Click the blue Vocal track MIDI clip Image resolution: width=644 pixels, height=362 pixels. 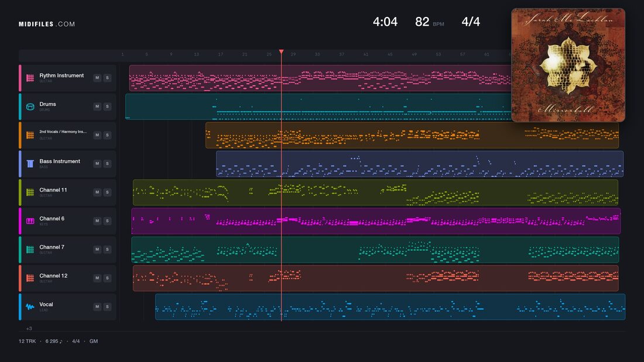pos(390,306)
